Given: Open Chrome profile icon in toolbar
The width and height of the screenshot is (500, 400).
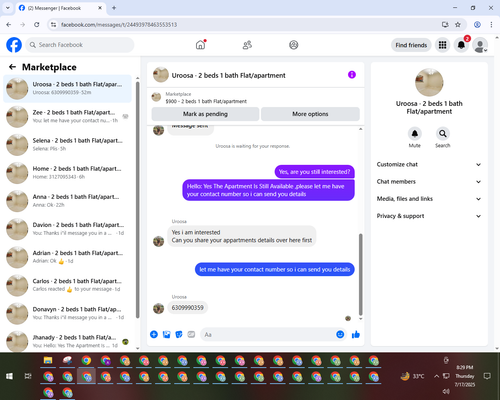Looking at the screenshot, I should click(x=477, y=24).
